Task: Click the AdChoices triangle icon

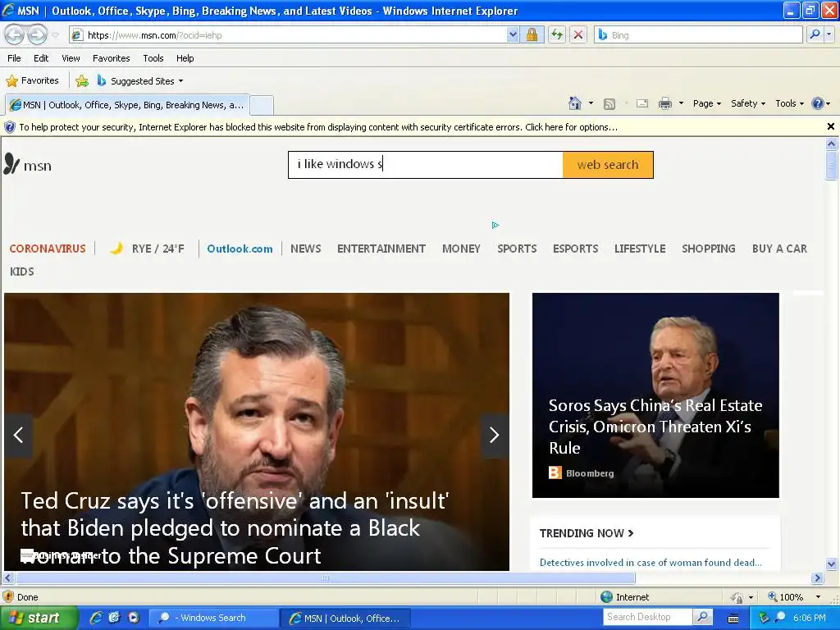Action: (495, 225)
